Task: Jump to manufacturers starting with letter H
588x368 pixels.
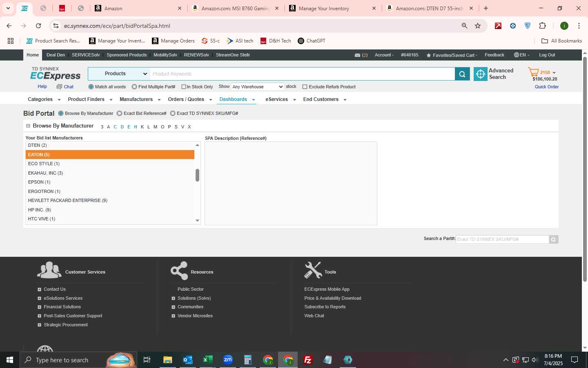Action: pos(136,127)
